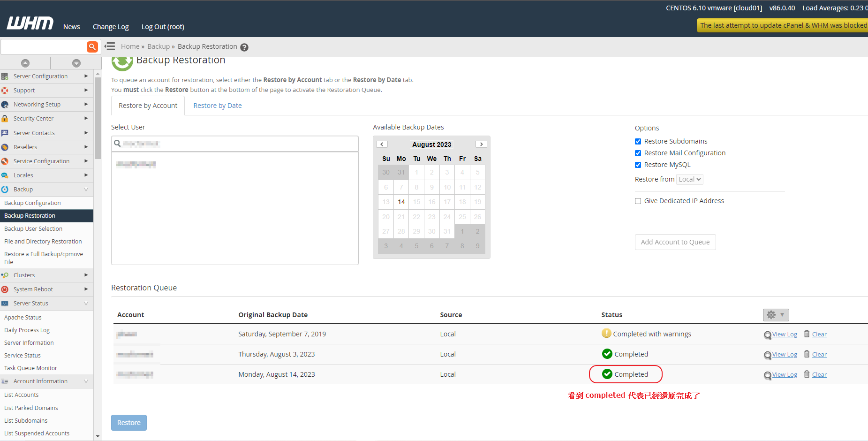The width and height of the screenshot is (868, 441).
Task: Click the orange search magnifier button
Action: 92,46
